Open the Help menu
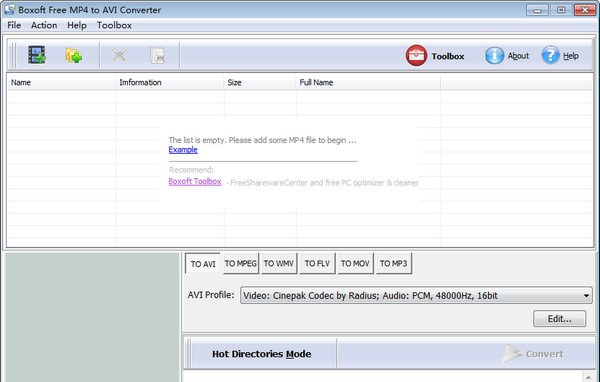This screenshot has height=382, width=600. pos(77,25)
